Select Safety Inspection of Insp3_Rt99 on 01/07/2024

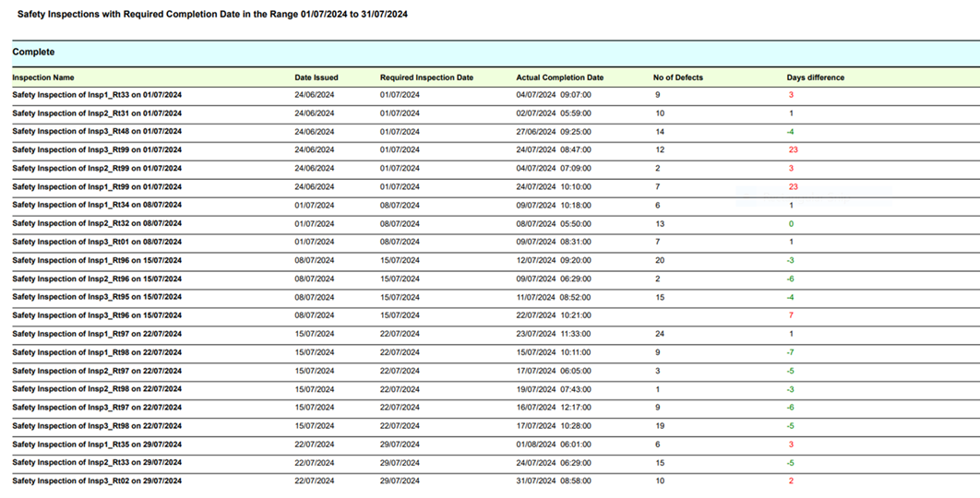click(97, 149)
